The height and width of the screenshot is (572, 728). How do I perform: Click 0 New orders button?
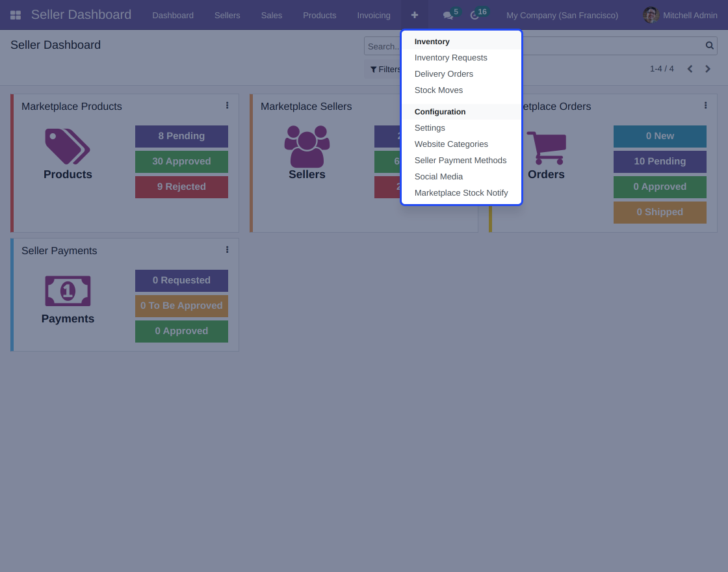pos(660,136)
